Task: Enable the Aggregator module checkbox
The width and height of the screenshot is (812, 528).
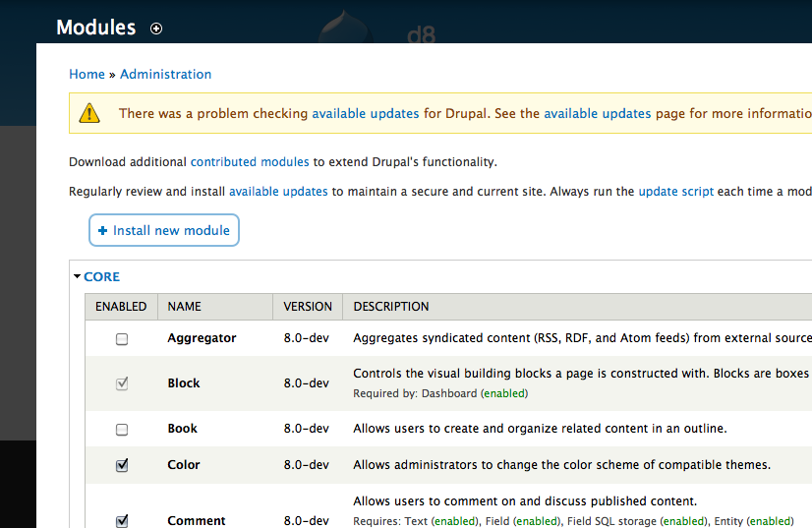Action: (x=122, y=339)
